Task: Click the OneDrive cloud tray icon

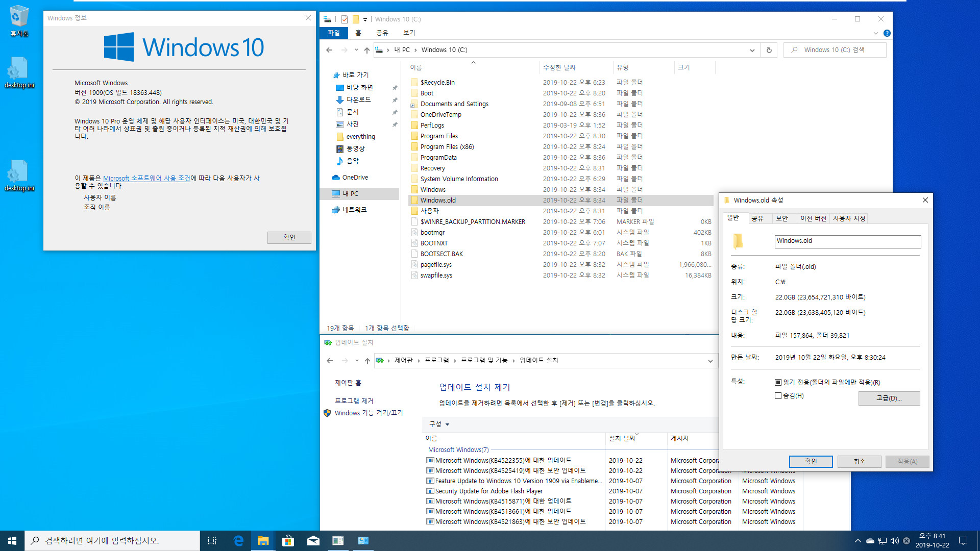Action: (870, 541)
